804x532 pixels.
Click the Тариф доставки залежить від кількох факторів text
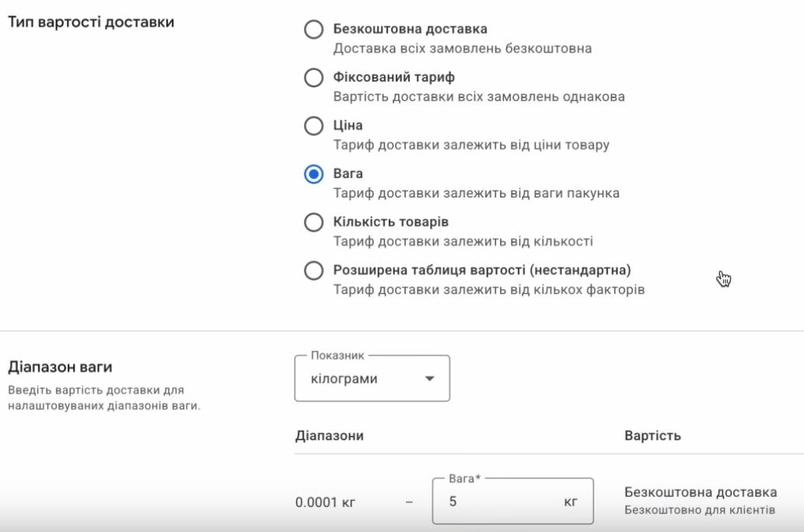pos(489,289)
